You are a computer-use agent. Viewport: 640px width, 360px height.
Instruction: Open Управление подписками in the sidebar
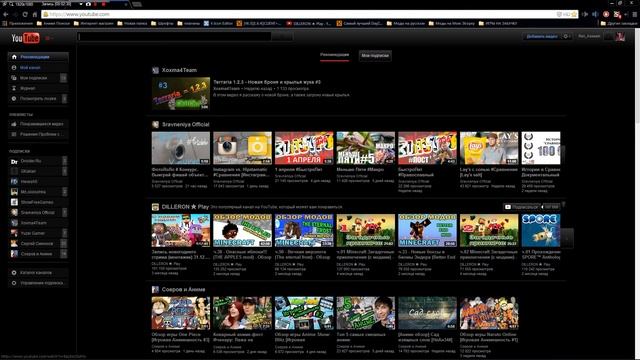[38, 282]
